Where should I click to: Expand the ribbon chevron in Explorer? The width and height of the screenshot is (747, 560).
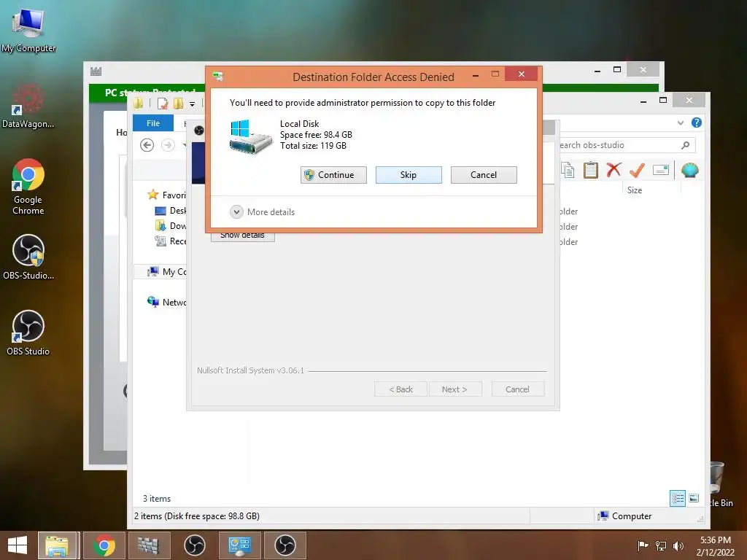(x=681, y=122)
